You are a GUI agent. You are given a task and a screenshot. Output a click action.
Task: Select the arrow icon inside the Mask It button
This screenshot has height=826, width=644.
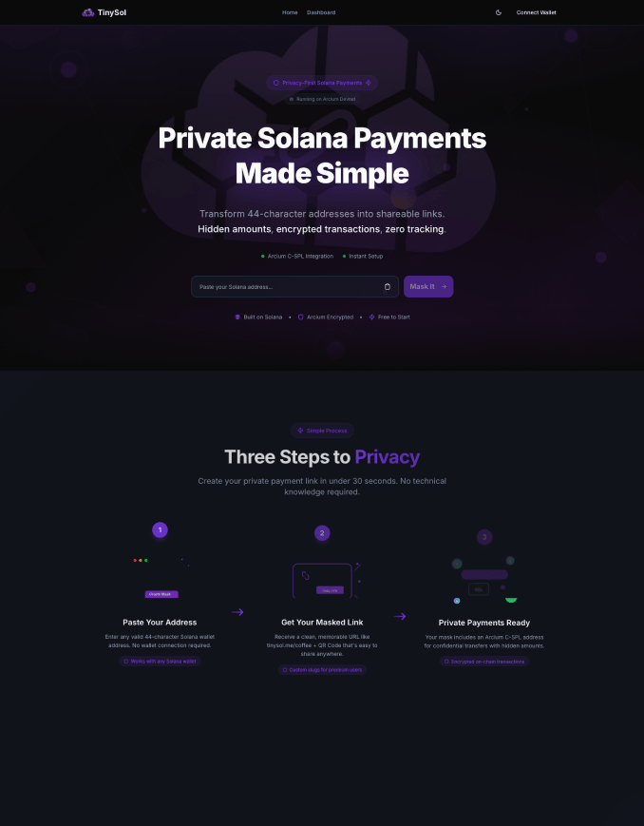(x=443, y=286)
